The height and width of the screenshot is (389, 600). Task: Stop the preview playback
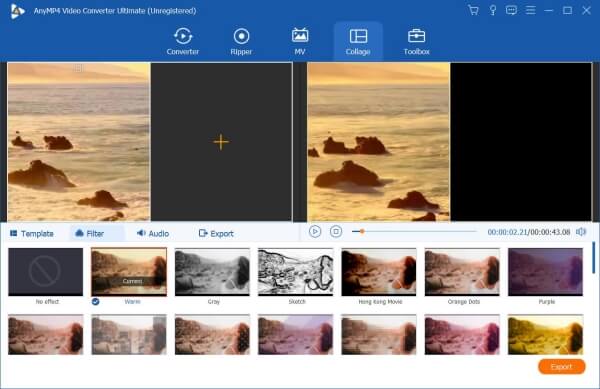click(336, 231)
